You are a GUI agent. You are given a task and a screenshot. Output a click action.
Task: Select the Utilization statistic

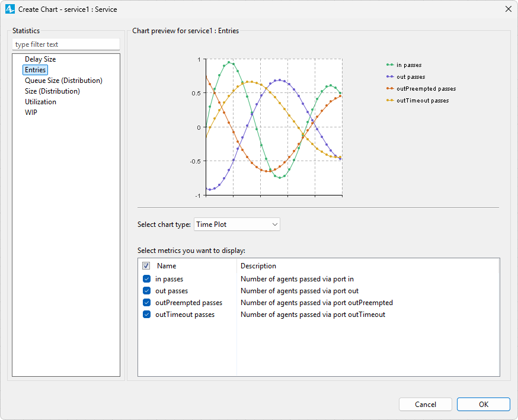tap(40, 102)
